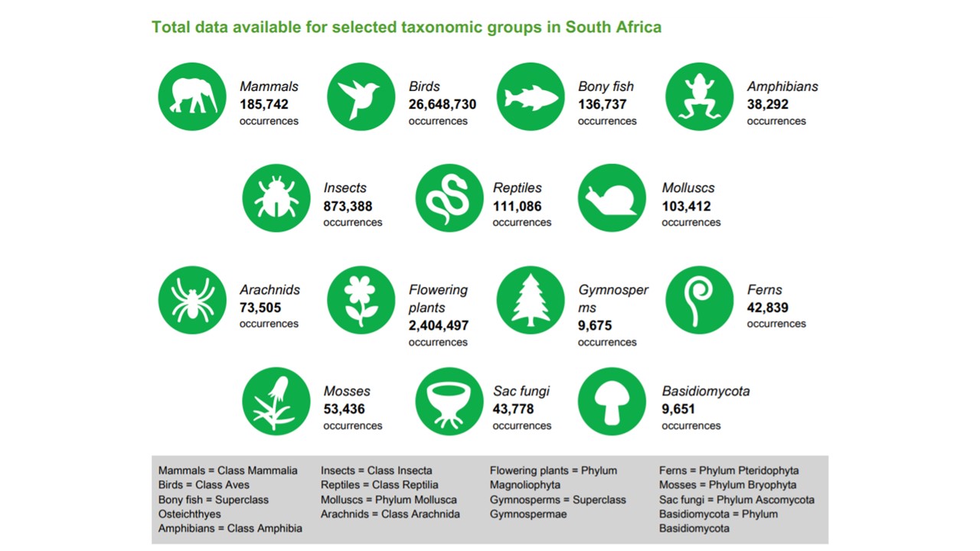The image size is (980, 551).
Task: Select the Reptiles snake icon
Action: (x=450, y=199)
